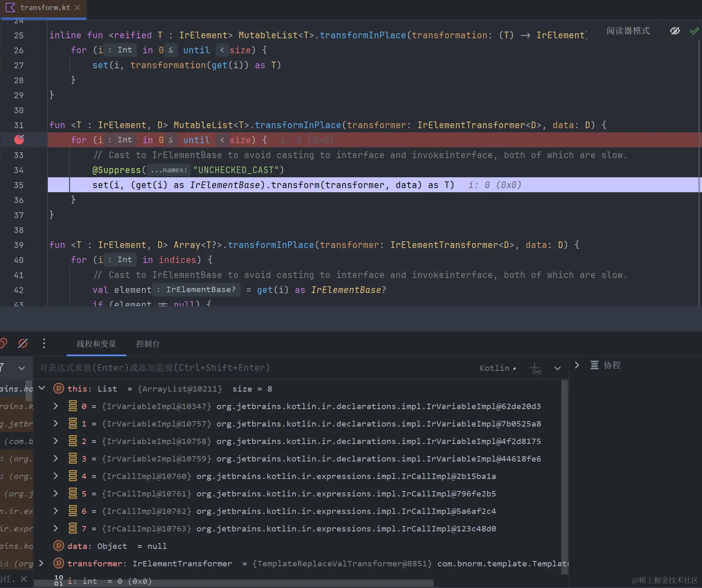Expand list element 3 IrVariableImpl@10759
Viewport: 702px width, 588px height.
(56, 458)
